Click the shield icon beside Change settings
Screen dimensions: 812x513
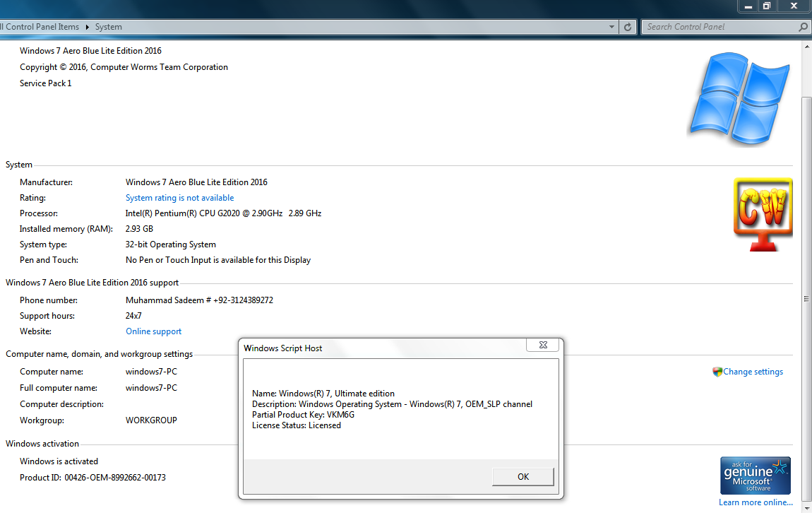click(717, 372)
